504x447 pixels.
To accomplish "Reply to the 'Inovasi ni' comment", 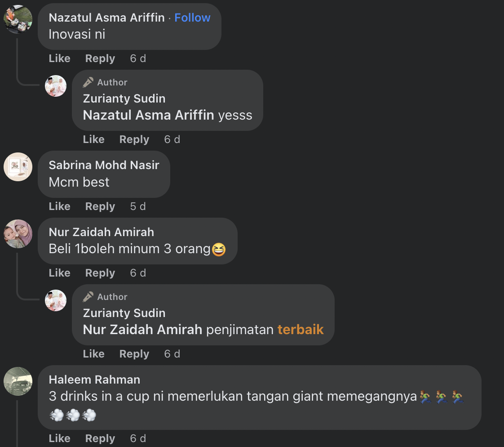I will point(100,58).
